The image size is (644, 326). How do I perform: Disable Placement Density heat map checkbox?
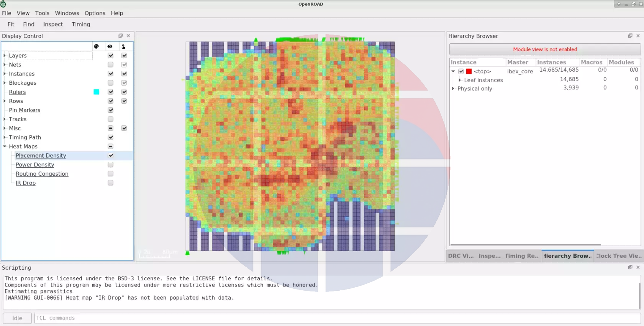click(110, 155)
